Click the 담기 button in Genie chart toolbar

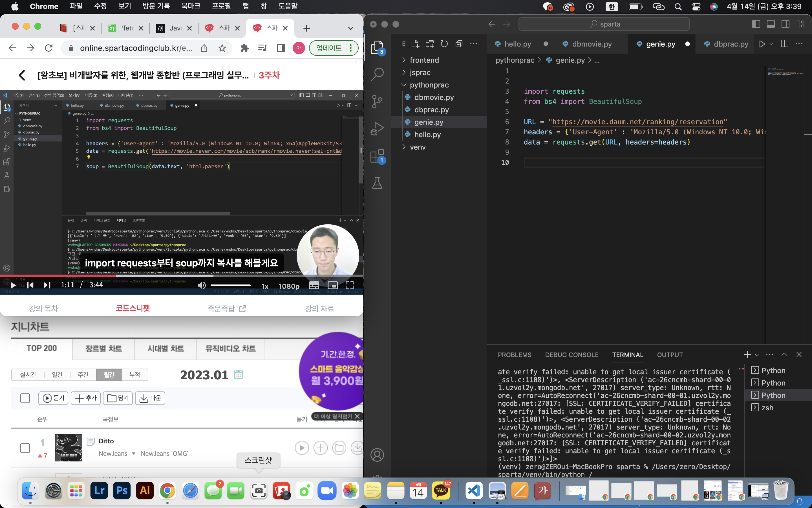(118, 398)
